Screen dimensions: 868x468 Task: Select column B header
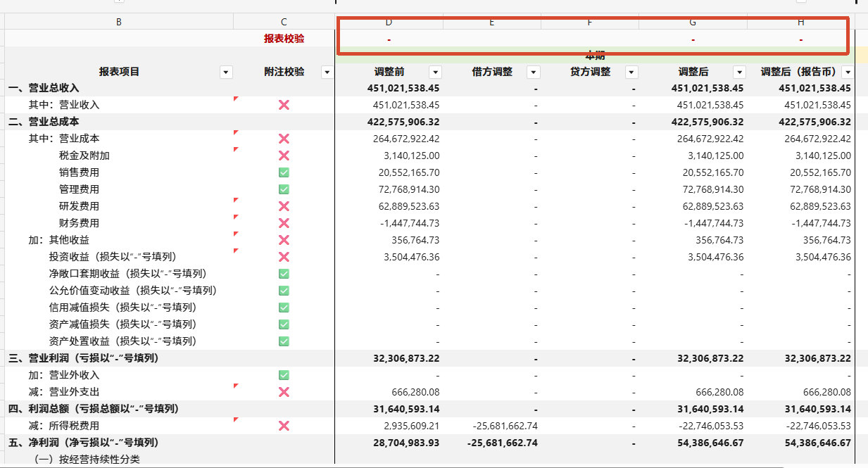click(119, 22)
